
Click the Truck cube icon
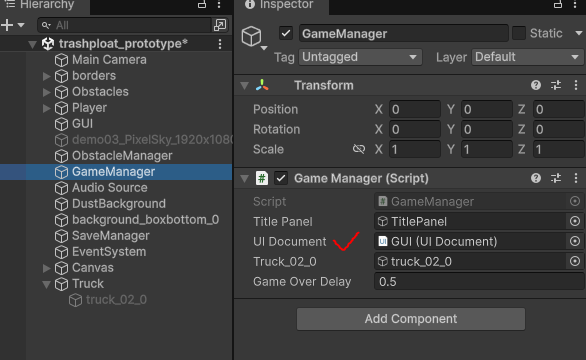[x=61, y=284]
